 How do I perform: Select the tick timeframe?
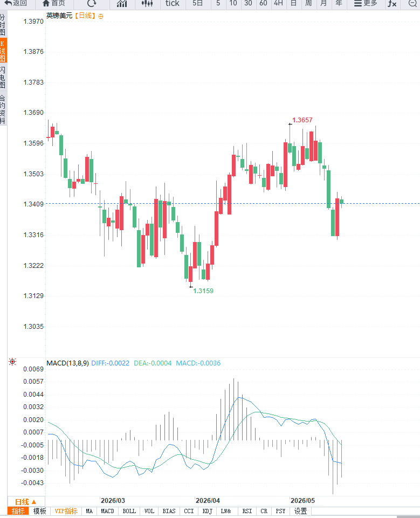[172, 3]
